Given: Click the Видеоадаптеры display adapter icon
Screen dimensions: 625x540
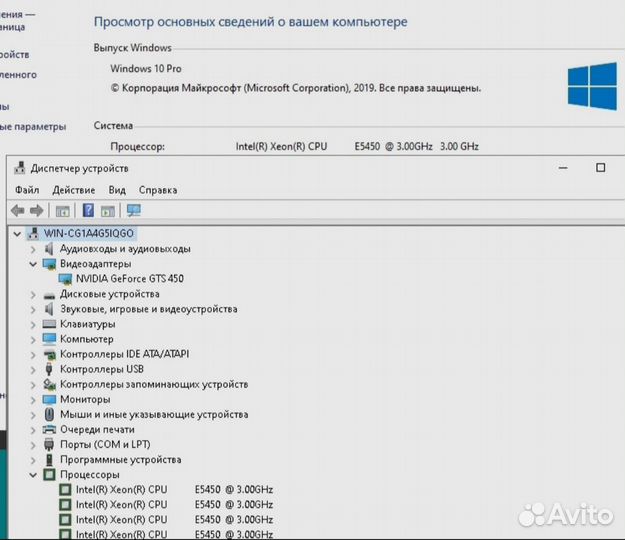Looking at the screenshot, I should (x=49, y=264).
